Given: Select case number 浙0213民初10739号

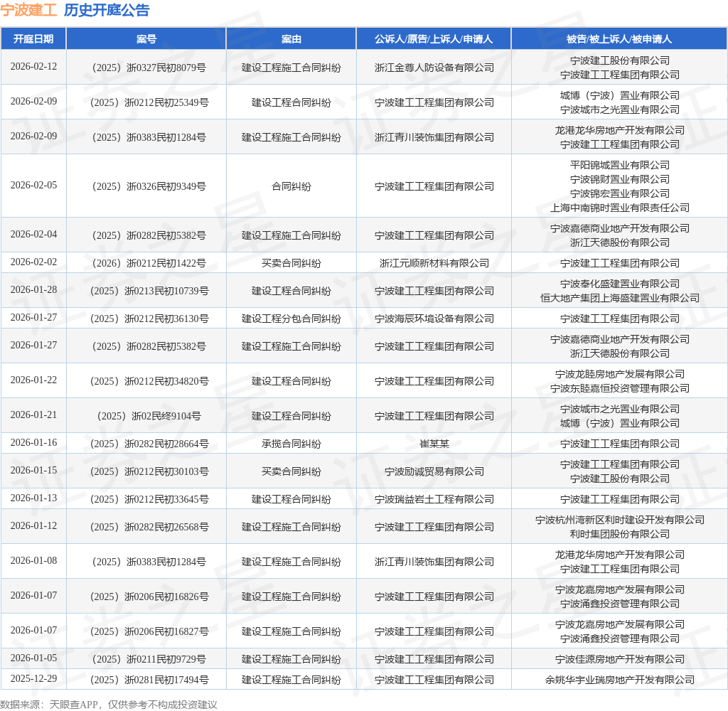Looking at the screenshot, I should pos(149,292).
